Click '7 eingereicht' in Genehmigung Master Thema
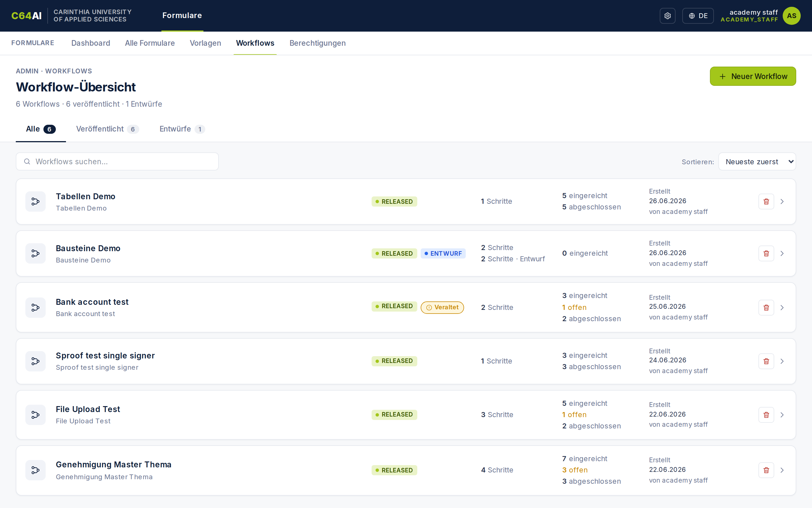The height and width of the screenshot is (508, 812). click(584, 459)
